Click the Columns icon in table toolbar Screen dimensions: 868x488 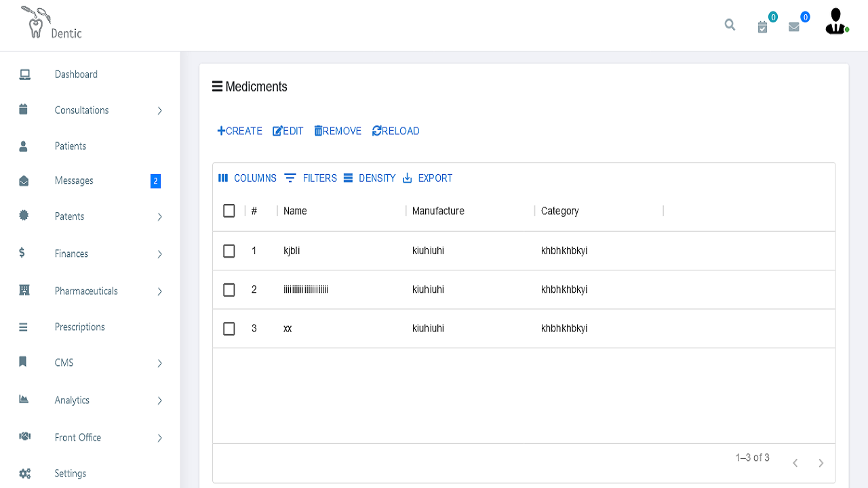click(223, 178)
